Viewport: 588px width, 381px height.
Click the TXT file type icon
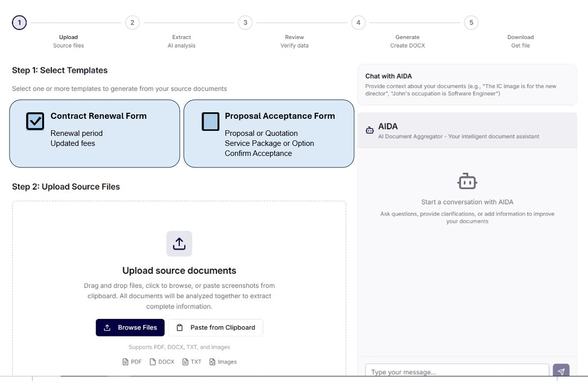click(185, 362)
